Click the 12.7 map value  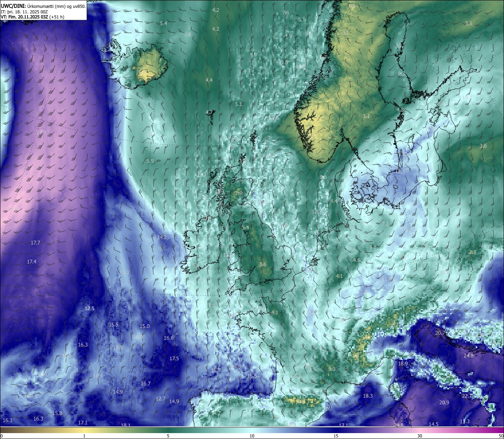(161, 399)
